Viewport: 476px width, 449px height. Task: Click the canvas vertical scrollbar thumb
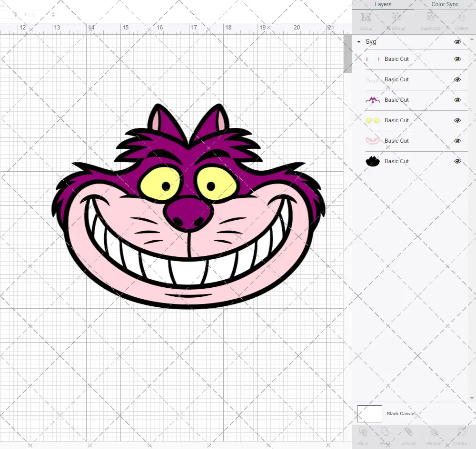coord(347,54)
